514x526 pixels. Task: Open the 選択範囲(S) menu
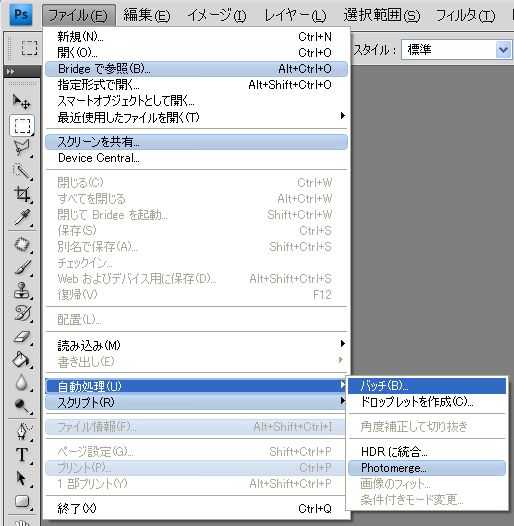(381, 15)
